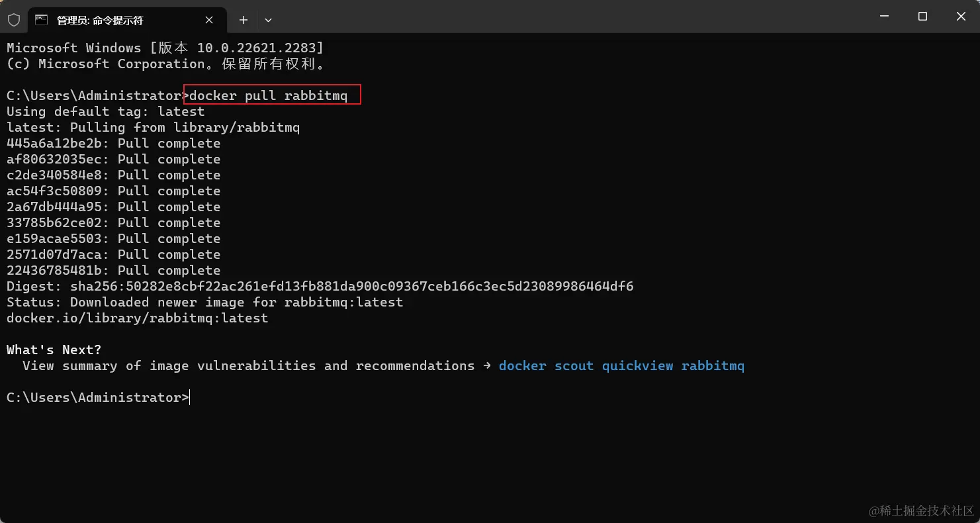Close the terminal window
The image size is (980, 523).
coord(961,17)
